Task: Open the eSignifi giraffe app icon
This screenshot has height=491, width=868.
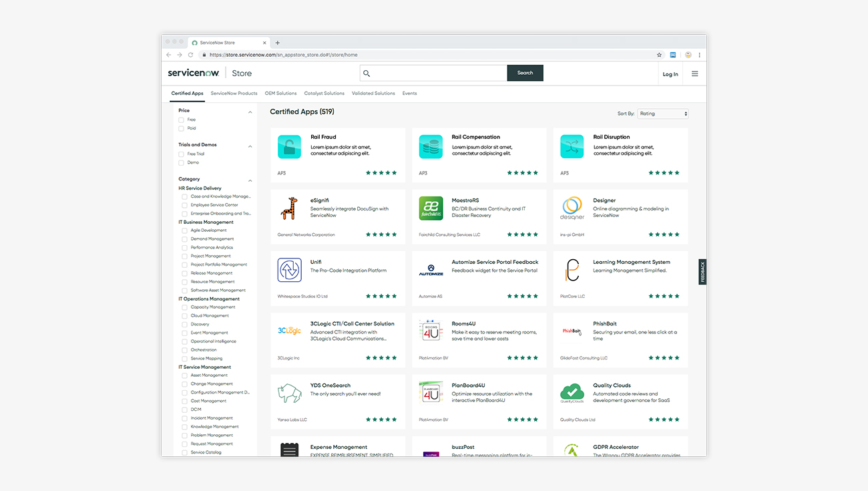Action: 289,208
